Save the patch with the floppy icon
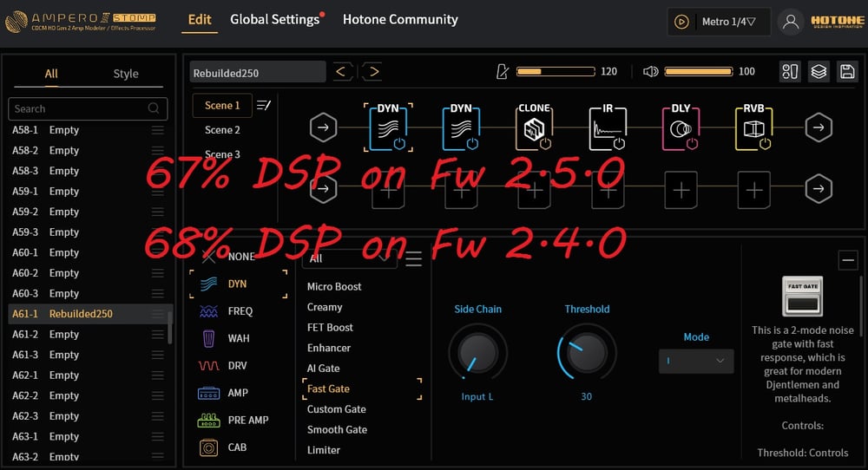The width and height of the screenshot is (868, 470). coord(847,71)
